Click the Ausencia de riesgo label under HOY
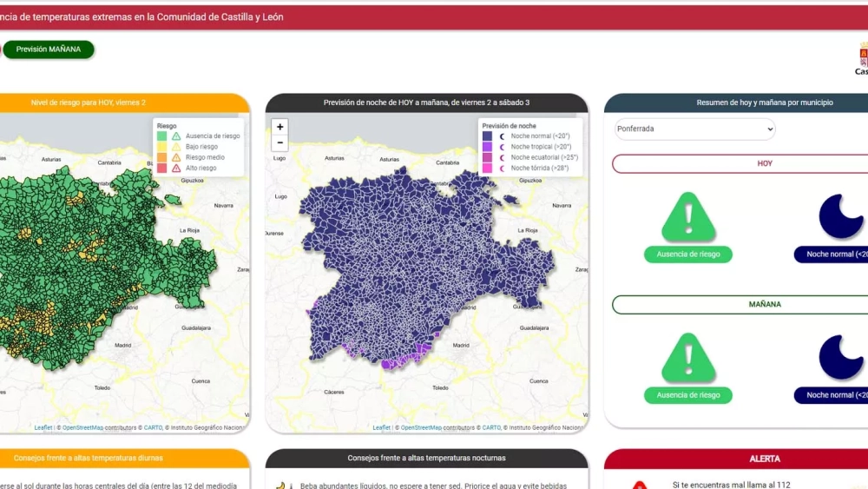The height and width of the screenshot is (489, 868). click(x=688, y=254)
